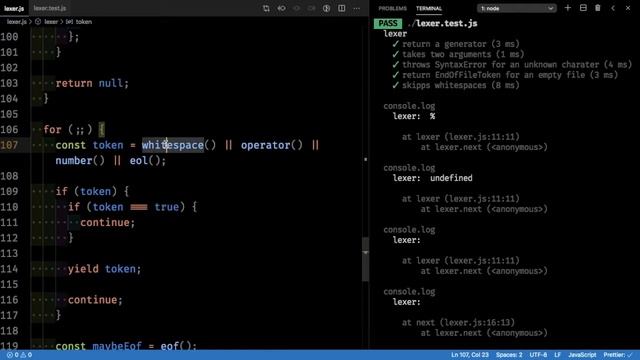Image resolution: width=640 pixels, height=360 pixels.
Task: Click 'skipps whitespaces (8 ms)' test result
Action: pos(461,85)
